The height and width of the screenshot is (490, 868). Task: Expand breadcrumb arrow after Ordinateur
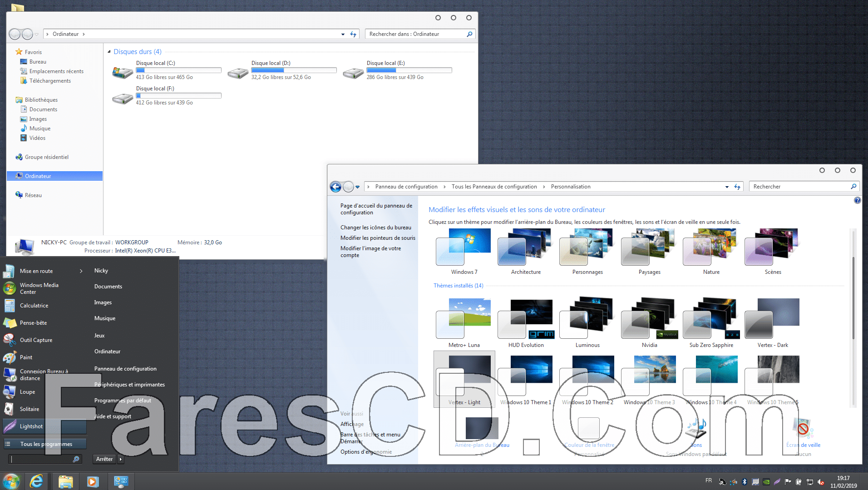pyautogui.click(x=84, y=34)
